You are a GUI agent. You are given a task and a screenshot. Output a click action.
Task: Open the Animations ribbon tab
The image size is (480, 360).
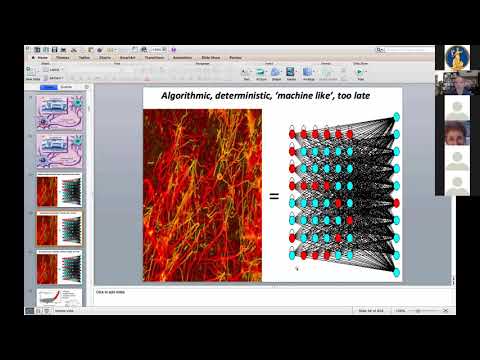(x=182, y=58)
